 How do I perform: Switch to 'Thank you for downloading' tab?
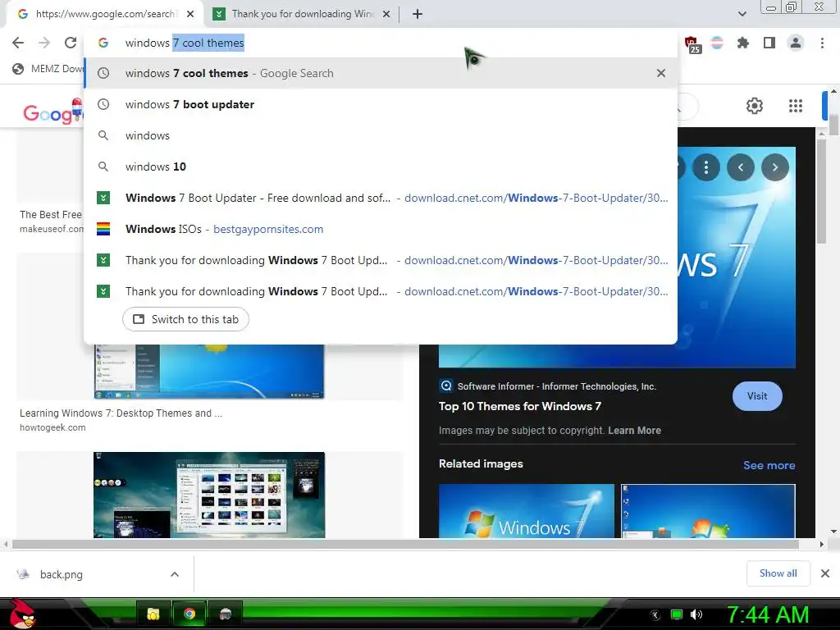coord(303,14)
